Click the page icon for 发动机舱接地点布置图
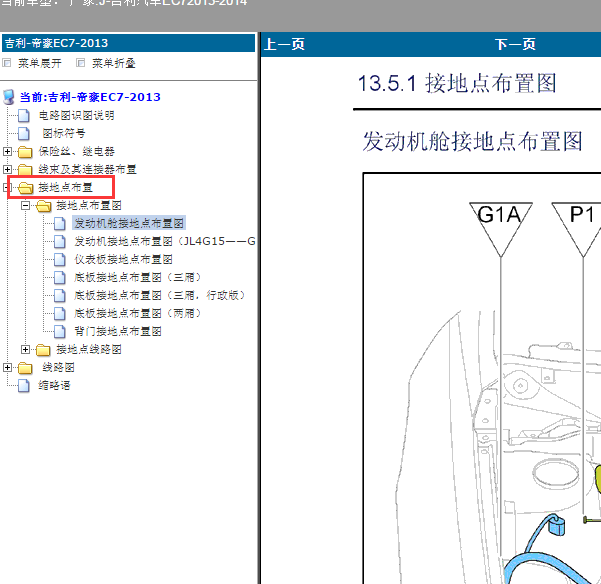601x584 pixels. [x=60, y=223]
